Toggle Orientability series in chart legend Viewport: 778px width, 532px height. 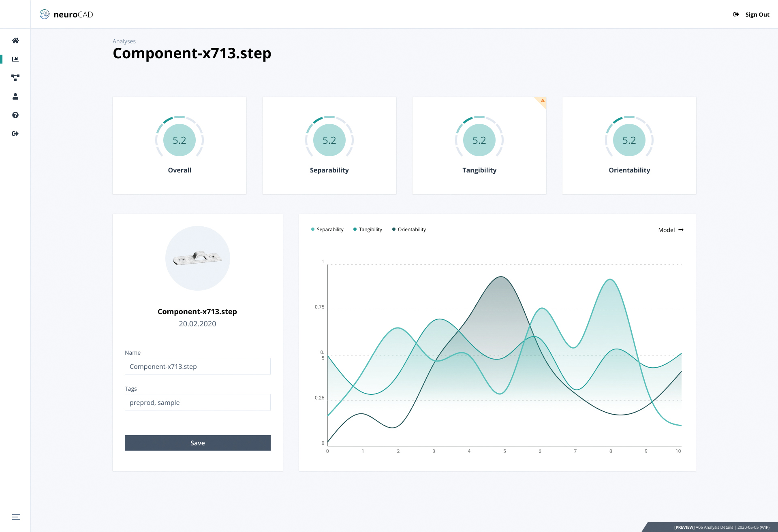[x=409, y=230]
